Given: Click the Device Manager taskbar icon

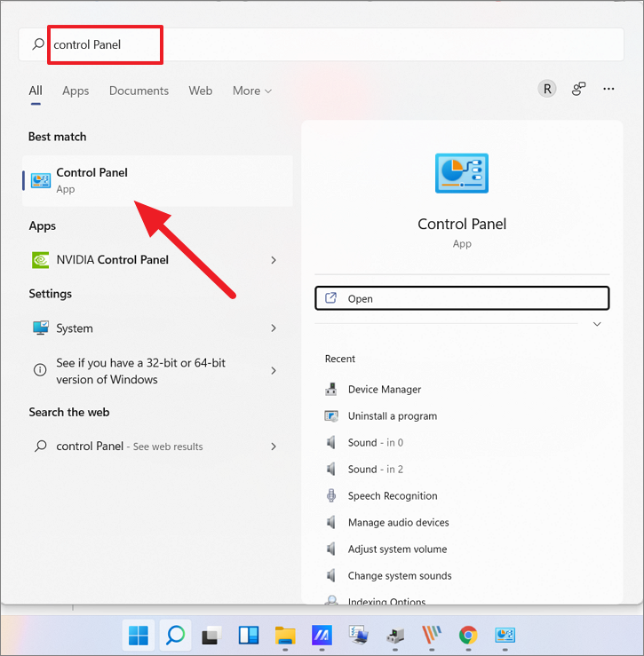Looking at the screenshot, I should click(395, 636).
